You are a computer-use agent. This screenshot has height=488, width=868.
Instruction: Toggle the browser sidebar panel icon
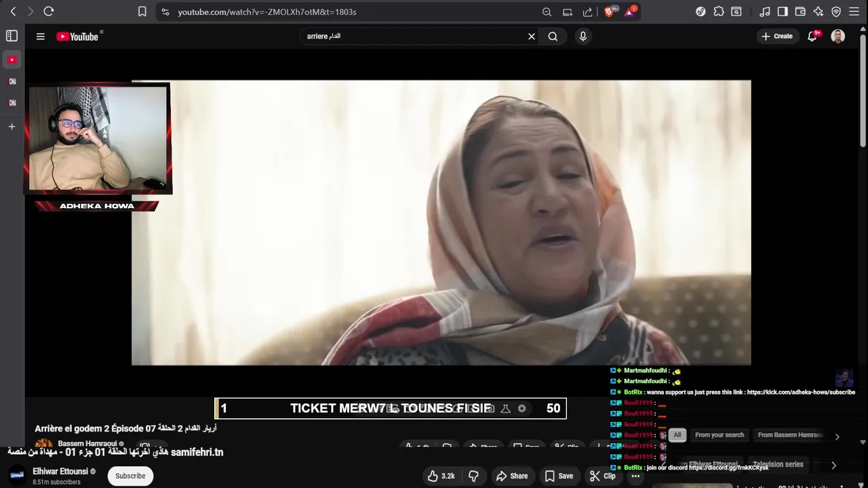783,12
